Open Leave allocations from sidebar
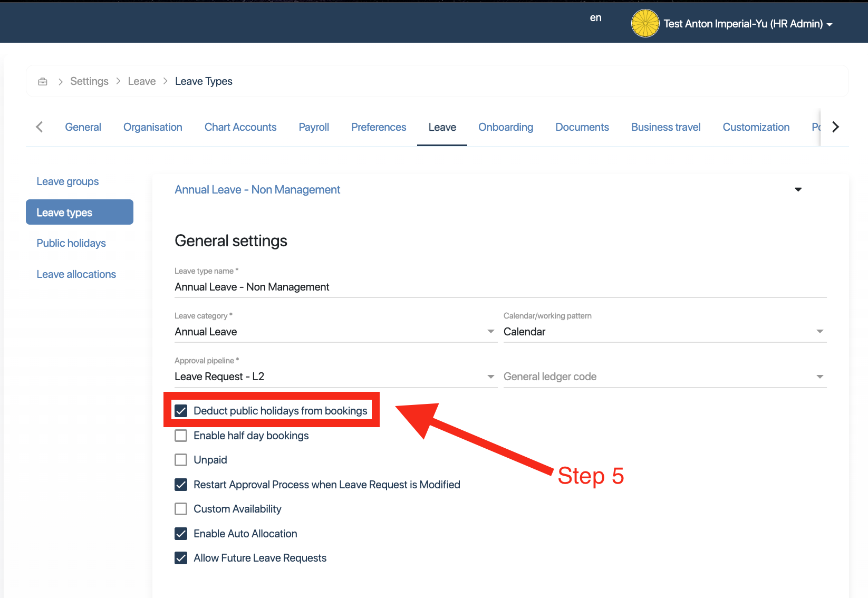Screen dimensions: 868x598 tap(76, 274)
